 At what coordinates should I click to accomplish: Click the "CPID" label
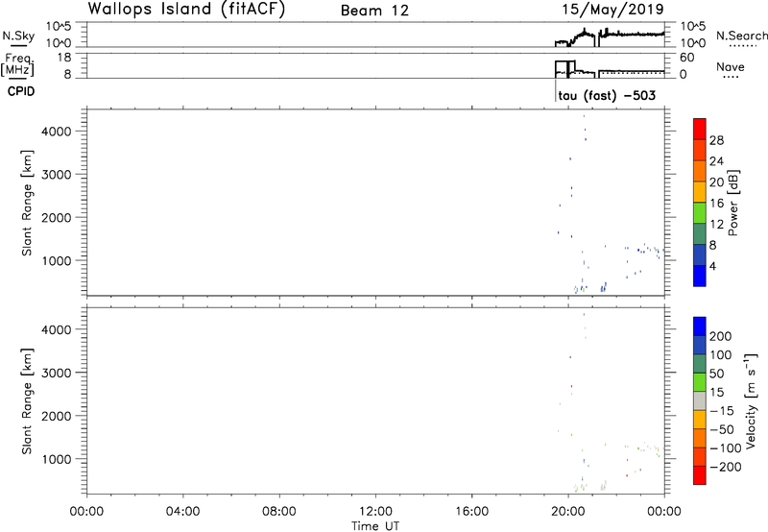(21, 91)
